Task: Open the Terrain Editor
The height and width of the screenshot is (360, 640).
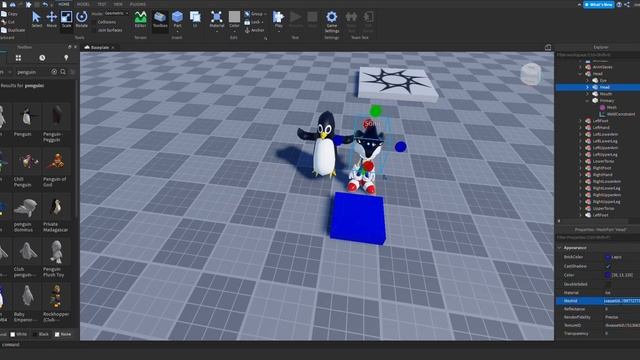Action: click(x=140, y=19)
